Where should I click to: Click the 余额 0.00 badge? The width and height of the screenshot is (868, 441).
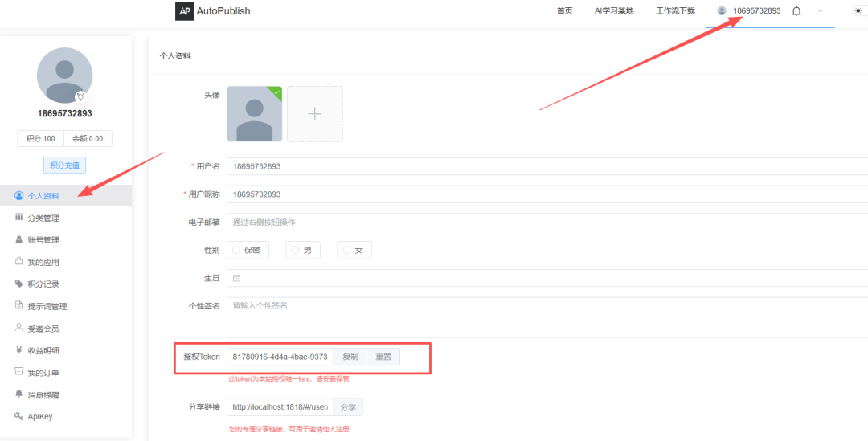tap(88, 139)
